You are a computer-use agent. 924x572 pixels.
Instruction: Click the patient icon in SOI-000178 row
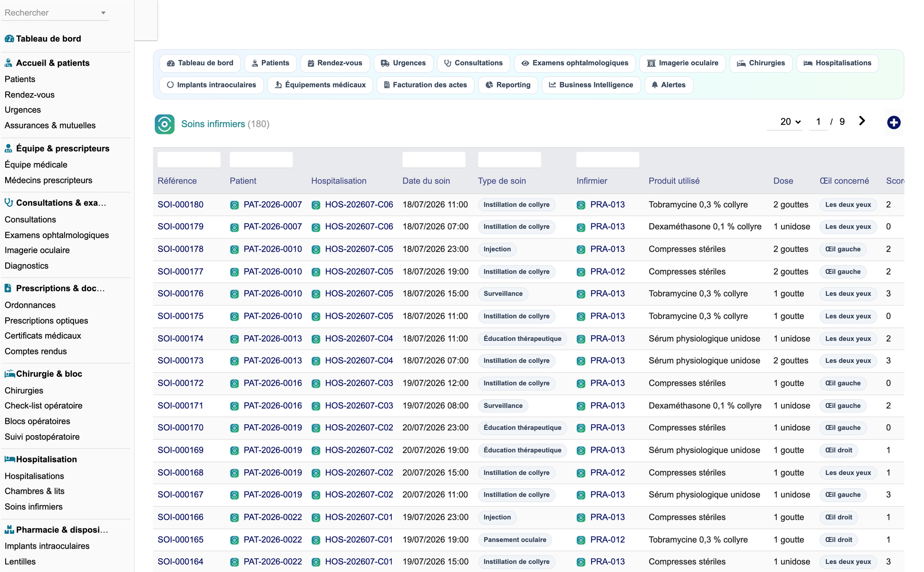point(235,250)
